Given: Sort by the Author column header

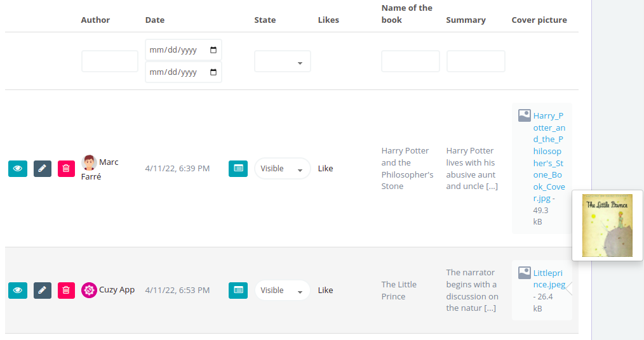Looking at the screenshot, I should [95, 20].
